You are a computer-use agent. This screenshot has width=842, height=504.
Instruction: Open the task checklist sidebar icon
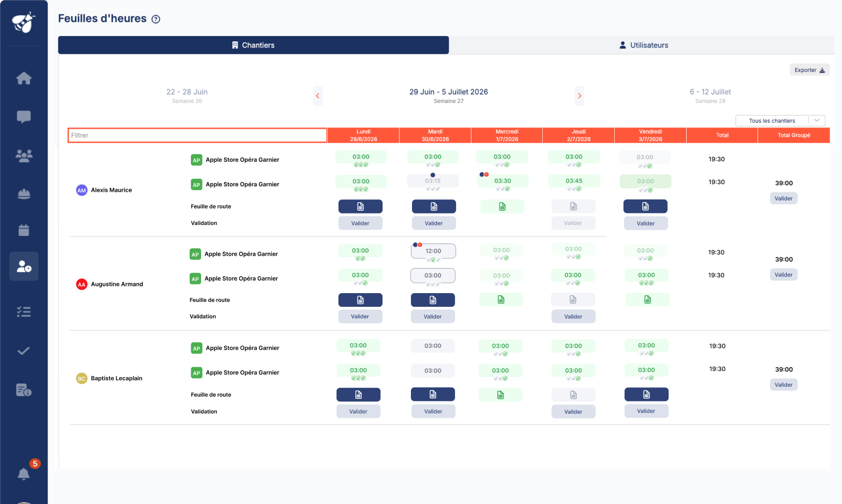[24, 312]
